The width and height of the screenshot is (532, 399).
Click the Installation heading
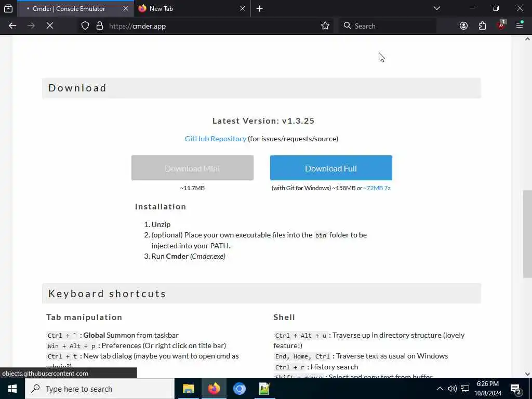pos(161,207)
